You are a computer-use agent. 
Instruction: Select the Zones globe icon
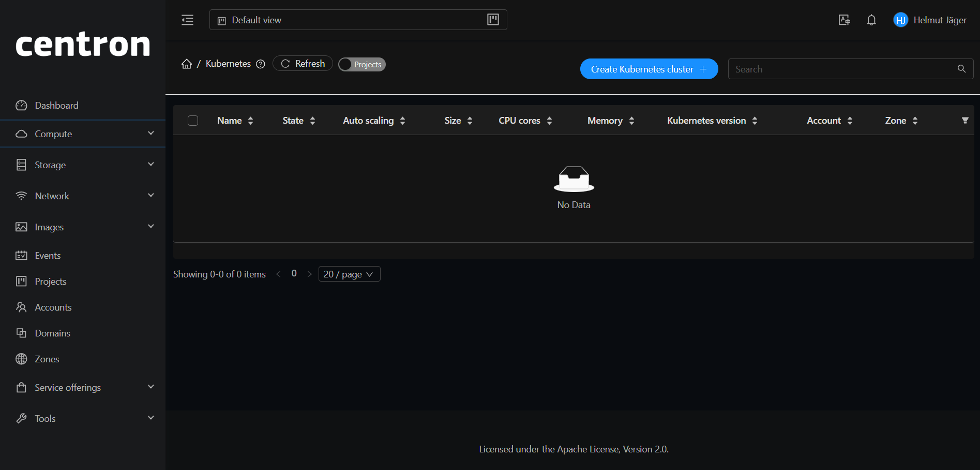click(22, 359)
